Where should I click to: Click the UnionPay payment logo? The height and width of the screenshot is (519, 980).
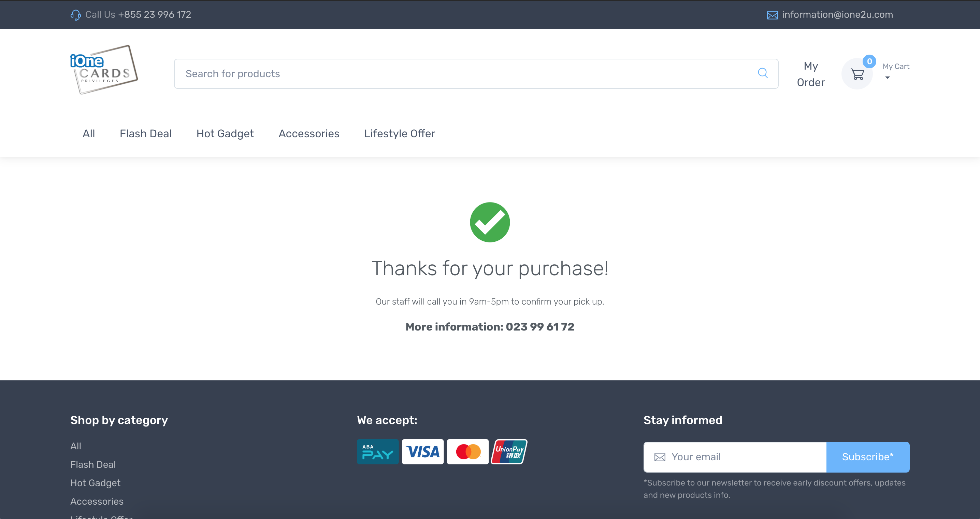(509, 452)
